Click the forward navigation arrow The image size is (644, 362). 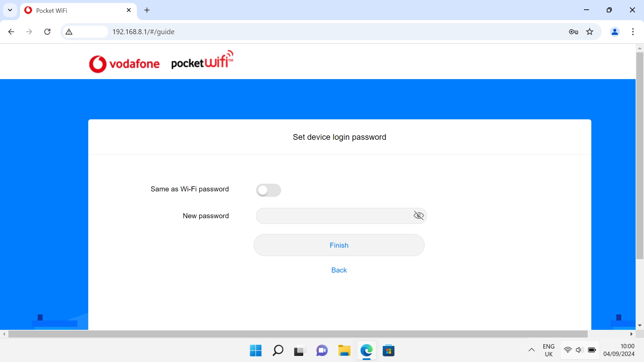tap(29, 32)
